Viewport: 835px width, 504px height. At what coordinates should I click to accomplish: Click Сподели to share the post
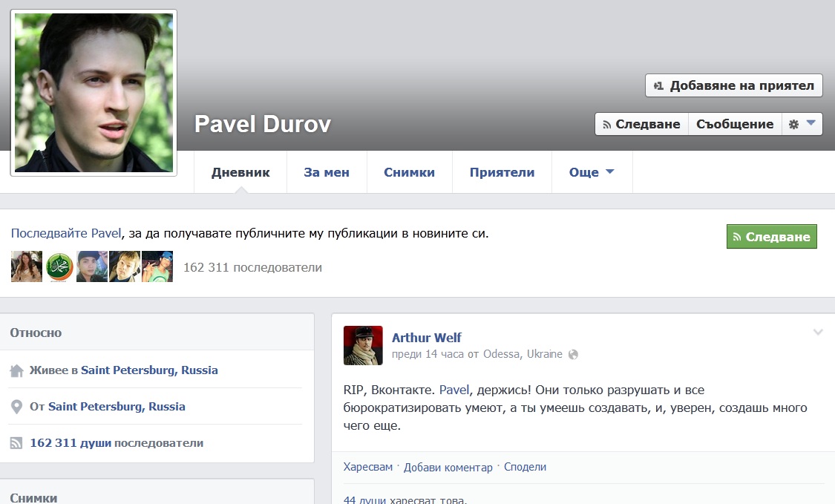pos(525,467)
